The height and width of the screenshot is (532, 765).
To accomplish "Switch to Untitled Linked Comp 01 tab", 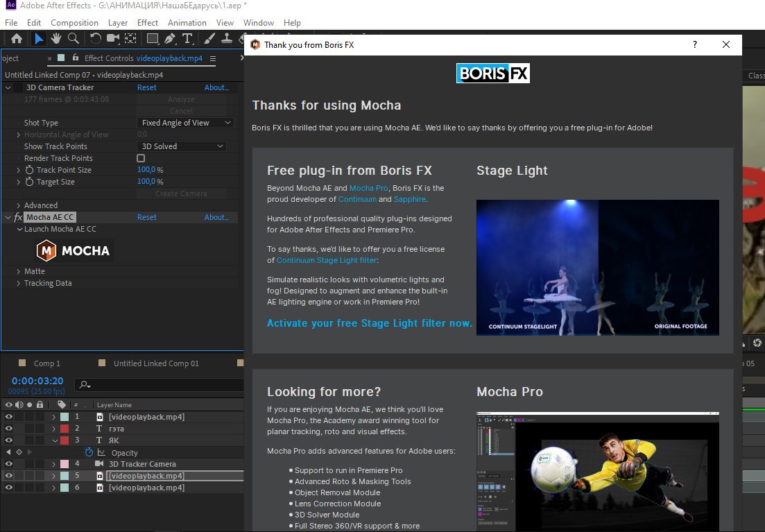I will pyautogui.click(x=156, y=363).
